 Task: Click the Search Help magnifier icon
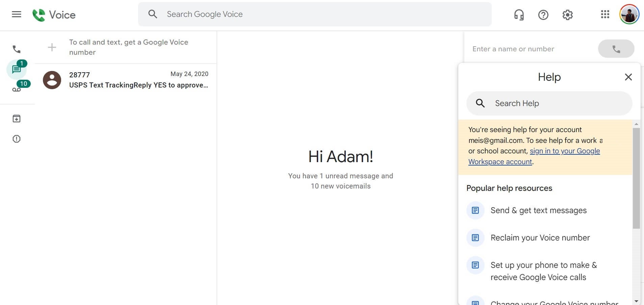point(480,103)
